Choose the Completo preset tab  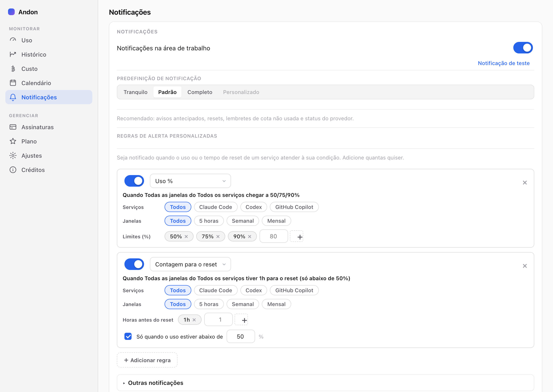click(200, 92)
